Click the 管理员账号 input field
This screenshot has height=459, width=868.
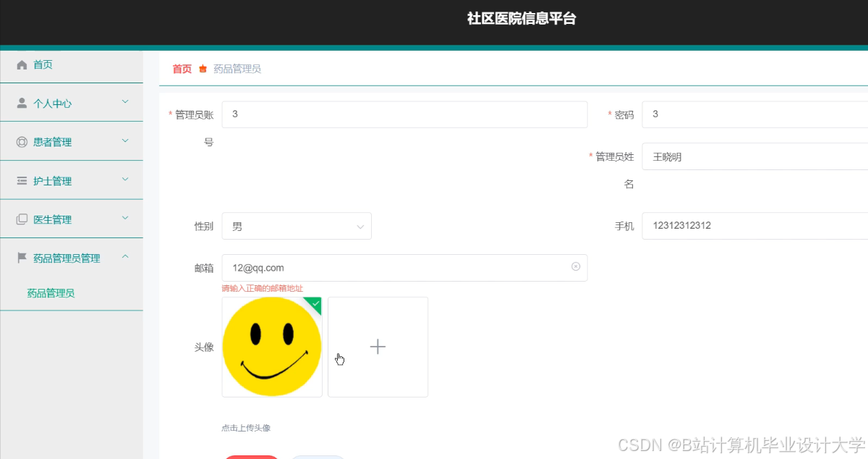pyautogui.click(x=404, y=114)
